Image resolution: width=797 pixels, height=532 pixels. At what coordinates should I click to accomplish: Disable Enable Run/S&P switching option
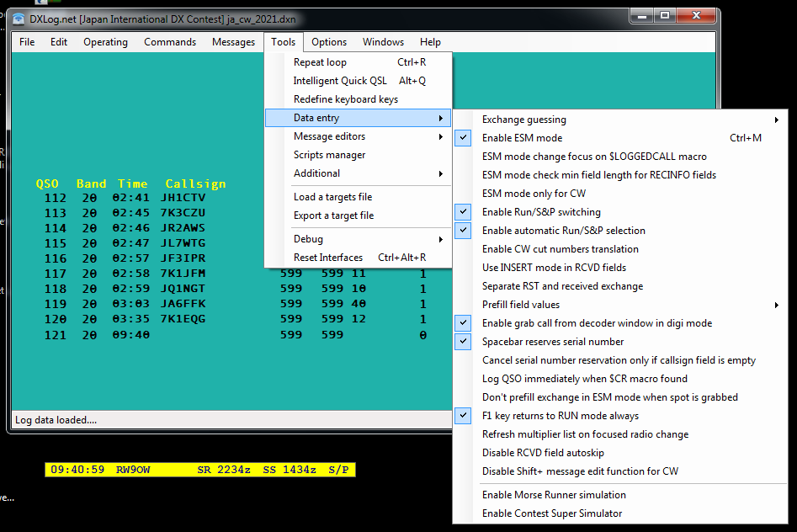tap(541, 212)
